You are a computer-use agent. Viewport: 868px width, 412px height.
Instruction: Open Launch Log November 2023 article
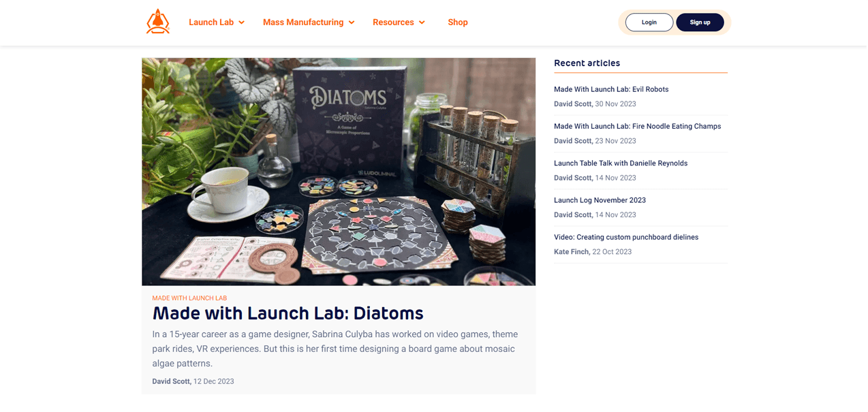point(600,200)
